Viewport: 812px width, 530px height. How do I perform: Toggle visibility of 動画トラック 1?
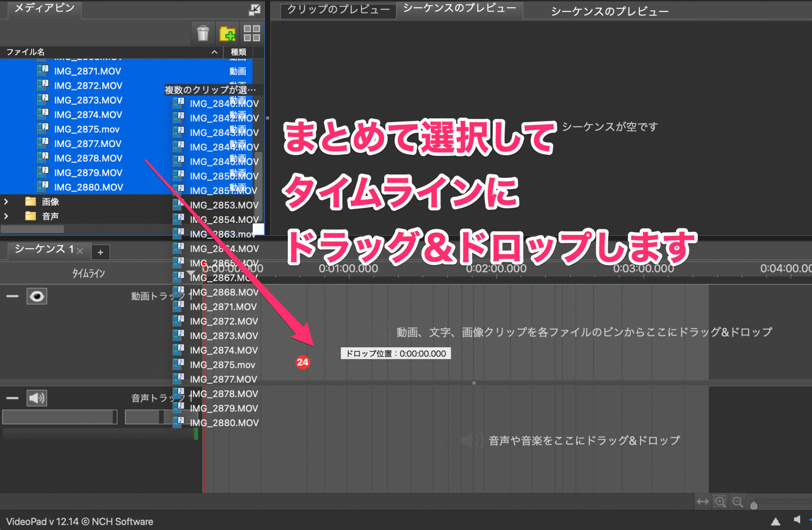coord(36,296)
